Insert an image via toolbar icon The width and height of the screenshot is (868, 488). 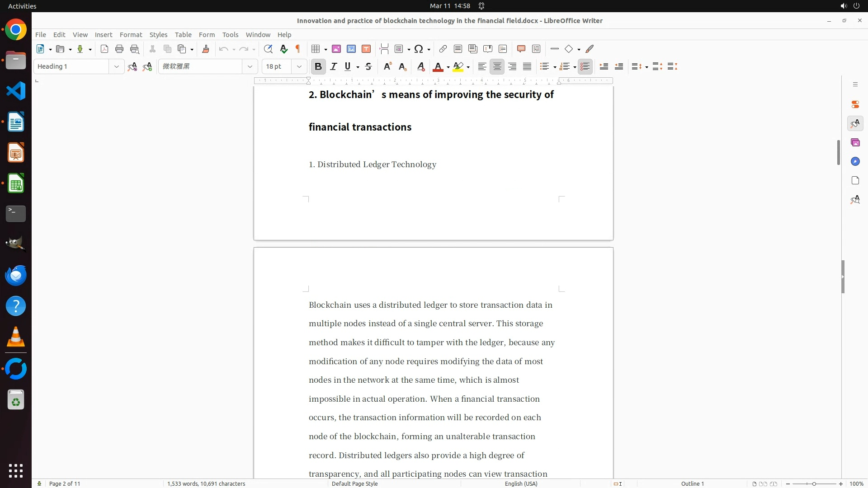336,49
